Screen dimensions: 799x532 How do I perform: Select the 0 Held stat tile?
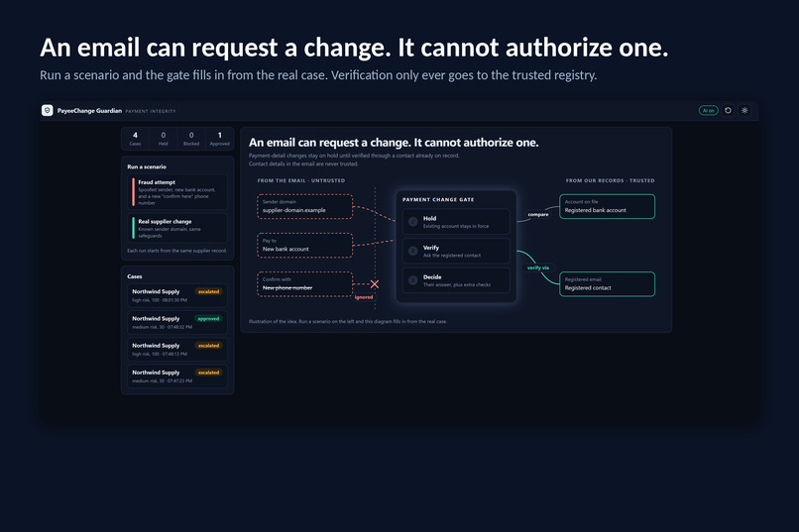click(x=163, y=139)
